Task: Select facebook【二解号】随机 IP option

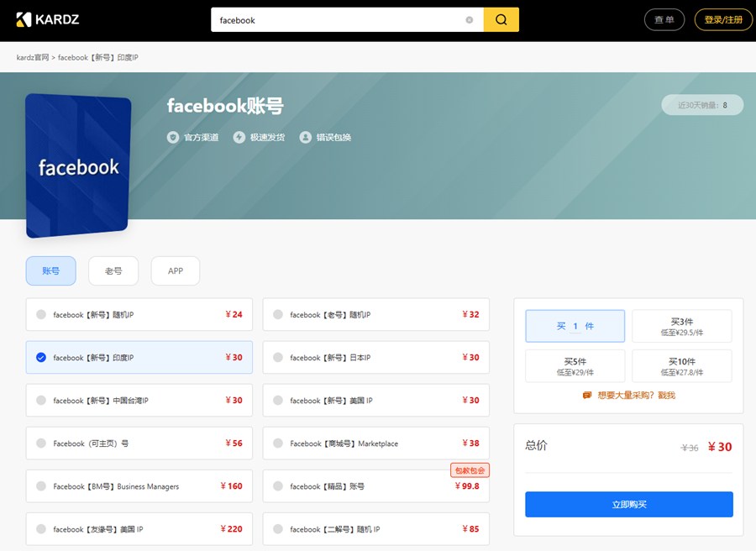Action: [376, 529]
